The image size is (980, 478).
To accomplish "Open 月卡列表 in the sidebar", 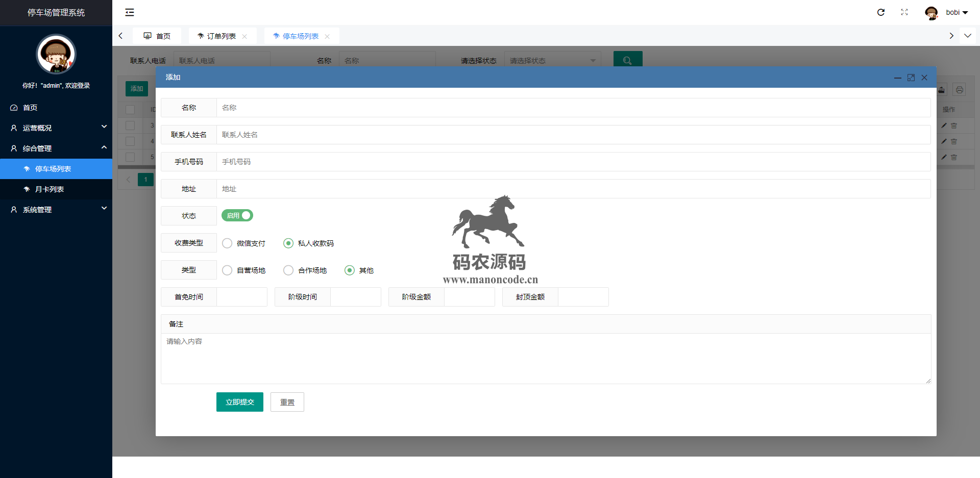I will (50, 189).
